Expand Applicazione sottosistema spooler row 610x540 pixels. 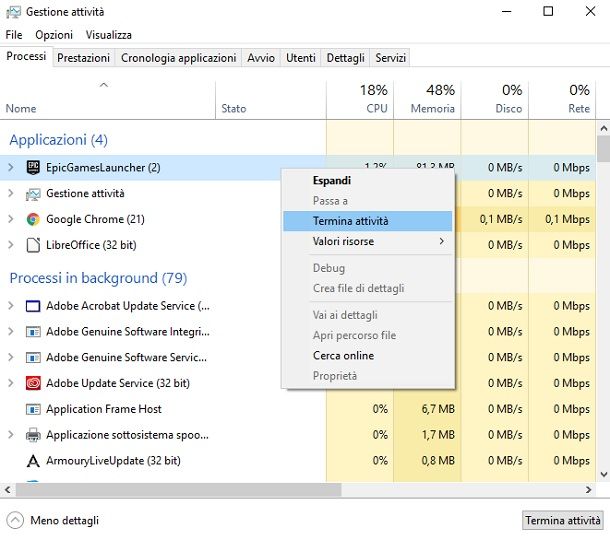click(11, 435)
